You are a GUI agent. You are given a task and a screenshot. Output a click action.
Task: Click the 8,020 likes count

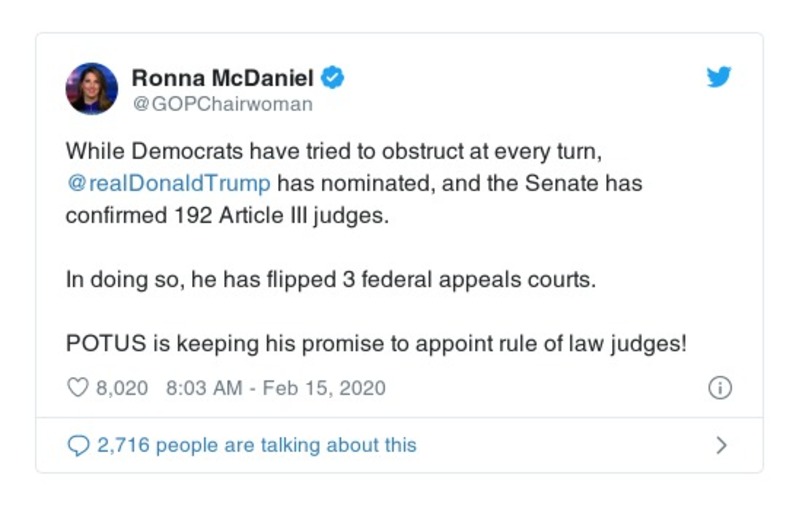122,388
